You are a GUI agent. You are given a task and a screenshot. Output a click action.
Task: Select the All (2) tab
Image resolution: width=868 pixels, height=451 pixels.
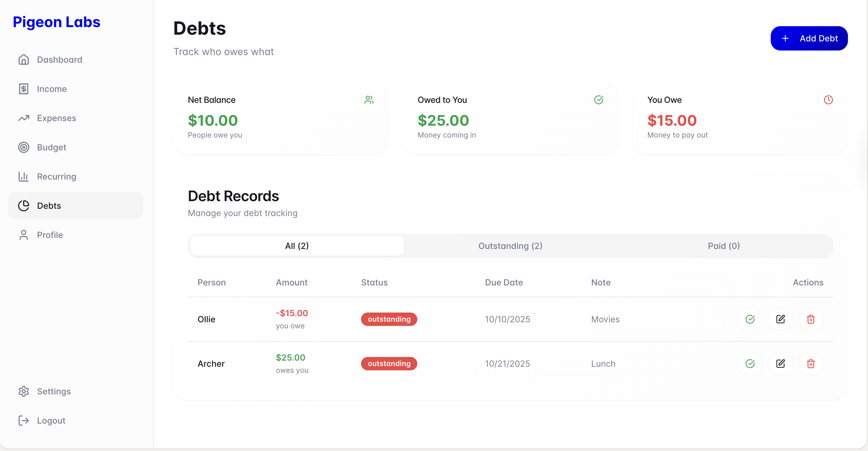coord(297,246)
